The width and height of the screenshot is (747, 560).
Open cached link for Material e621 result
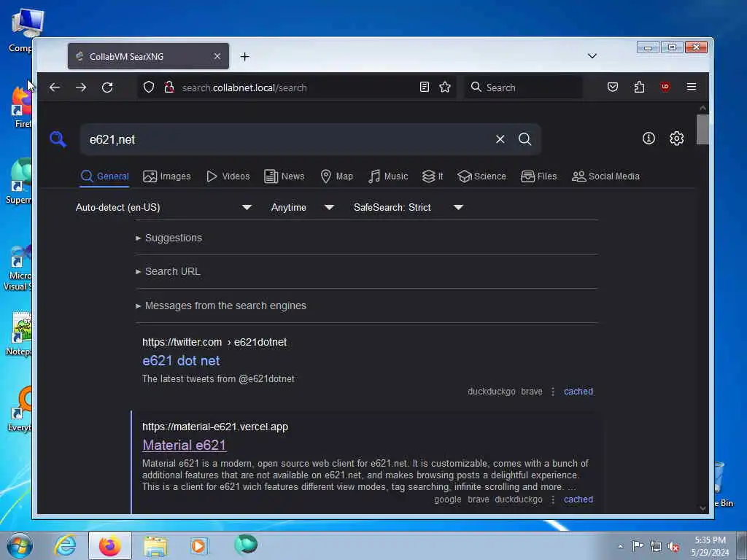[578, 499]
